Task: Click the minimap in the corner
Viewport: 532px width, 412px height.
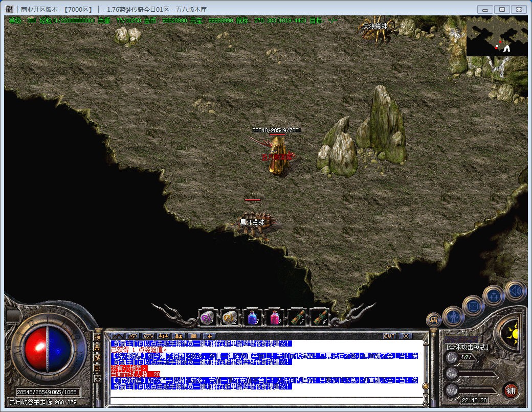Action: coord(497,36)
